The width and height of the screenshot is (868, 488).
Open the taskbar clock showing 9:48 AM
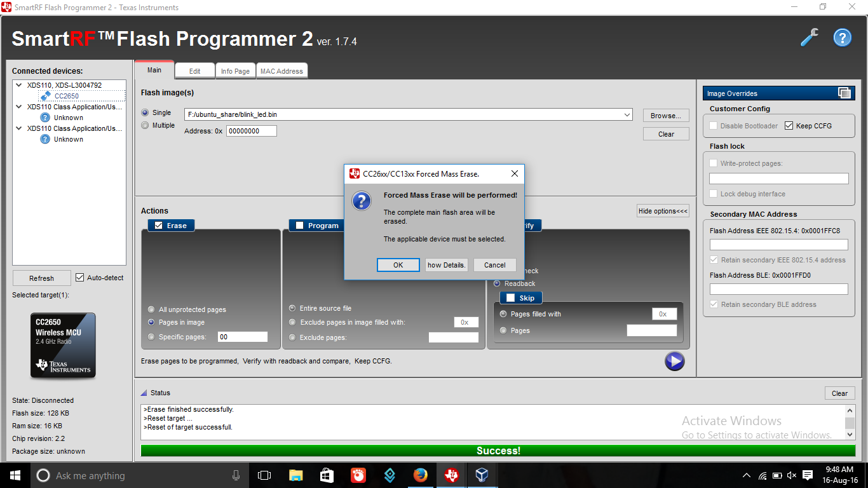coord(841,475)
